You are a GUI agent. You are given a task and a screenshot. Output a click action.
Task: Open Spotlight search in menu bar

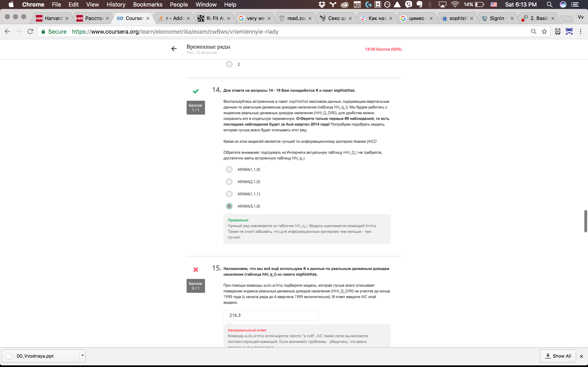point(549,5)
